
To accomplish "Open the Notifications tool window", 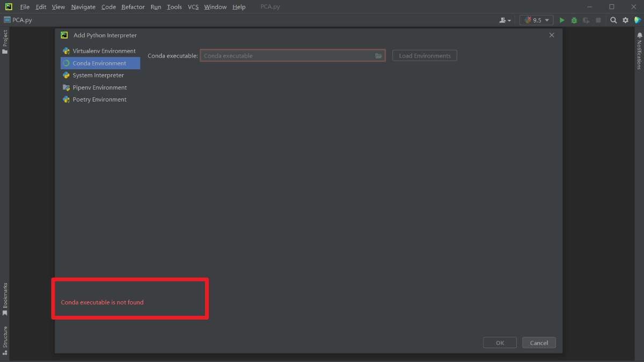I will click(639, 51).
